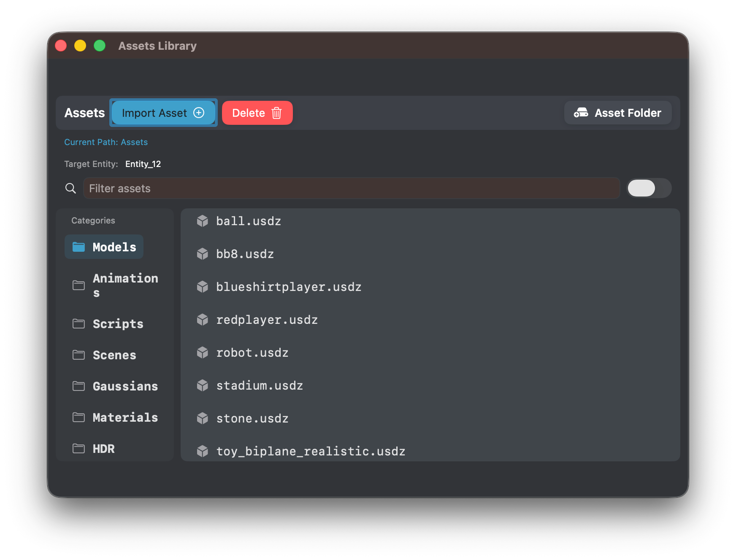Open the Gaussians category
Screen dimensions: 736x560
[125, 386]
